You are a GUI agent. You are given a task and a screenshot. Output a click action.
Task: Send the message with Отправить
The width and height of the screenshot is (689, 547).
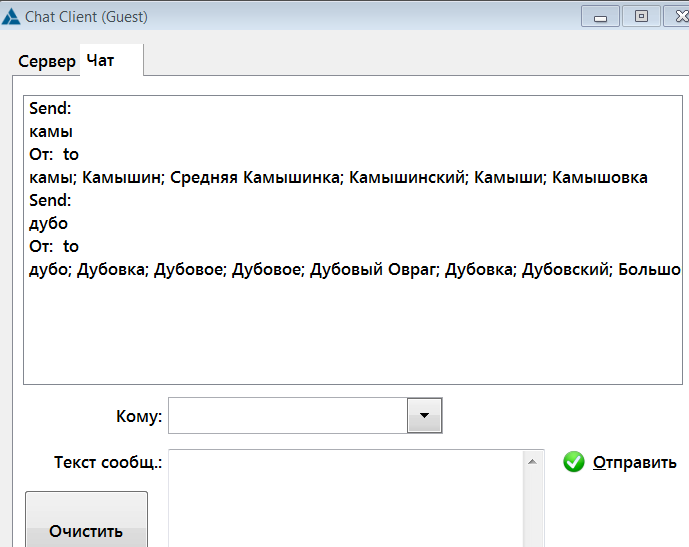tap(634, 462)
